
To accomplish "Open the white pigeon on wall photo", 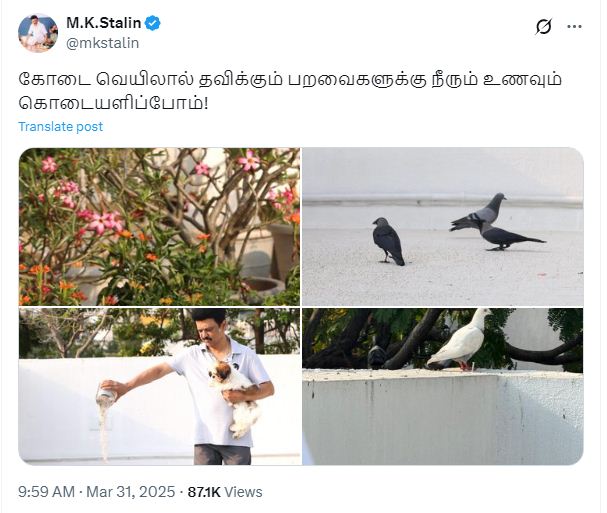I will coord(442,386).
